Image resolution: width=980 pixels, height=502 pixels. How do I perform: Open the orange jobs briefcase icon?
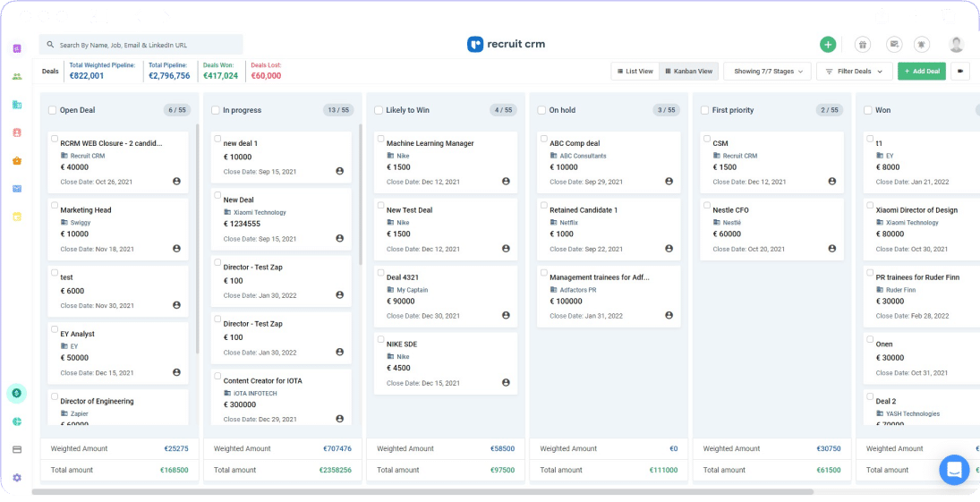pos(17,161)
